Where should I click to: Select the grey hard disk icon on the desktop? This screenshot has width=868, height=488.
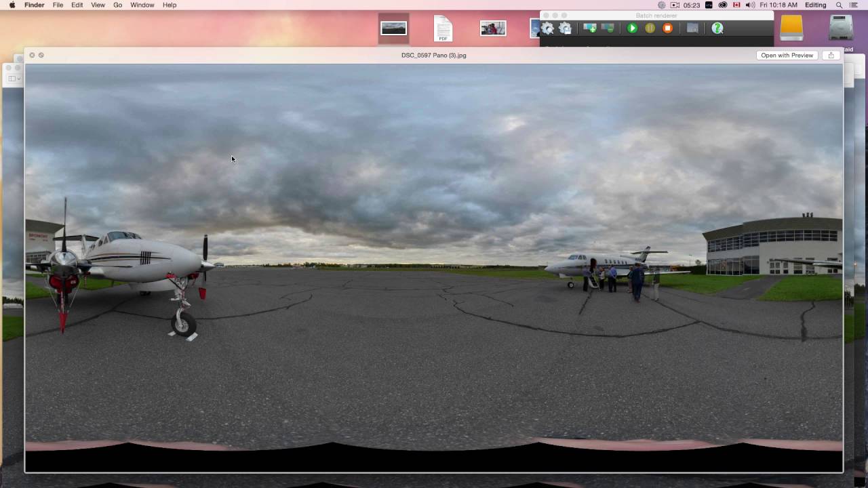(x=841, y=28)
